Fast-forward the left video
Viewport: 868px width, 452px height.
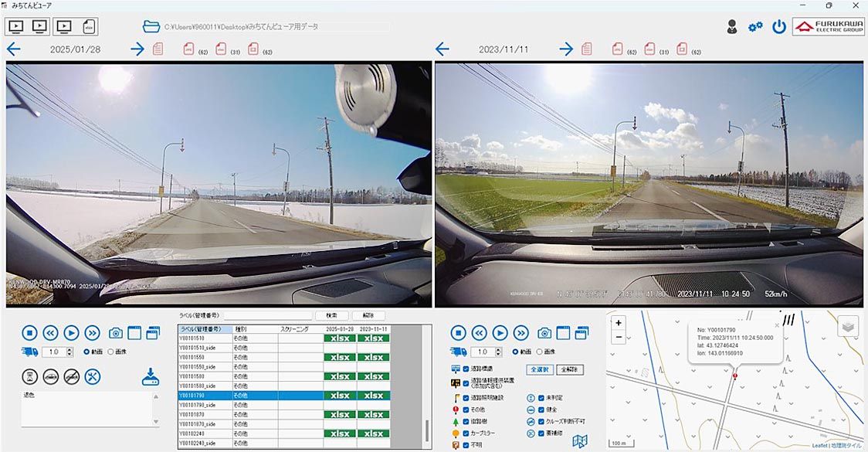[x=92, y=333]
